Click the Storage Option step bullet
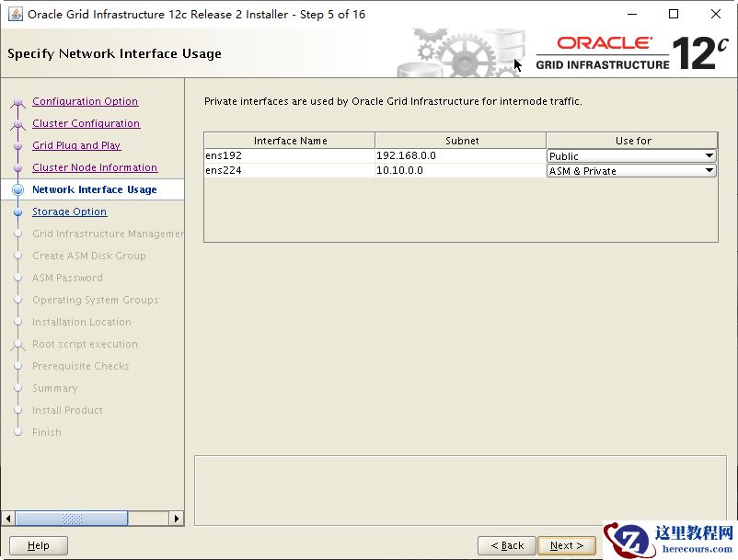The height and width of the screenshot is (560, 738). pyautogui.click(x=17, y=212)
